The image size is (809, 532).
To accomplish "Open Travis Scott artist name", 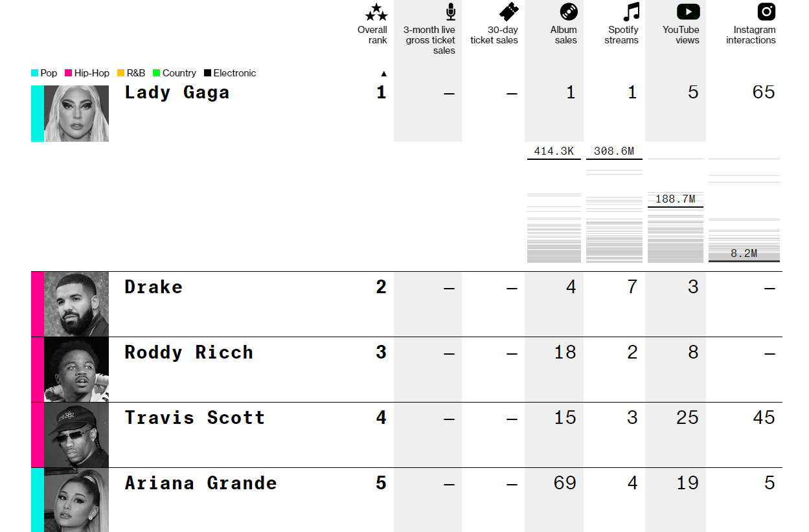I will pyautogui.click(x=195, y=417).
